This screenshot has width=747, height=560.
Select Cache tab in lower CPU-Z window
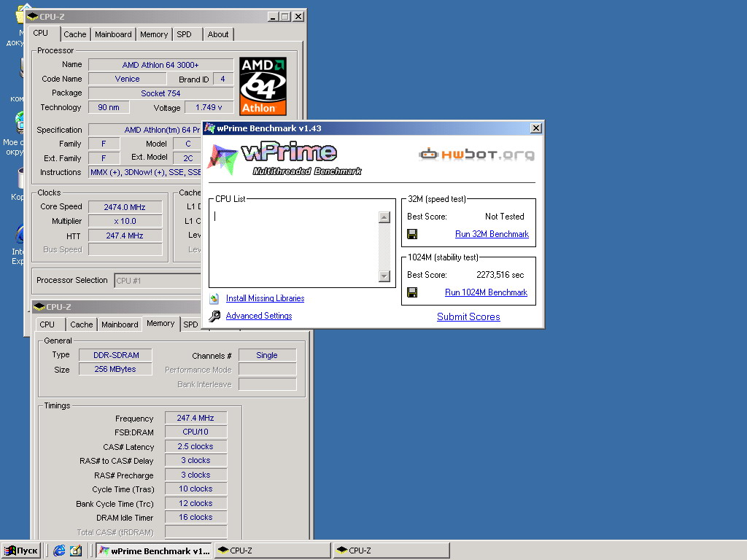pos(82,324)
